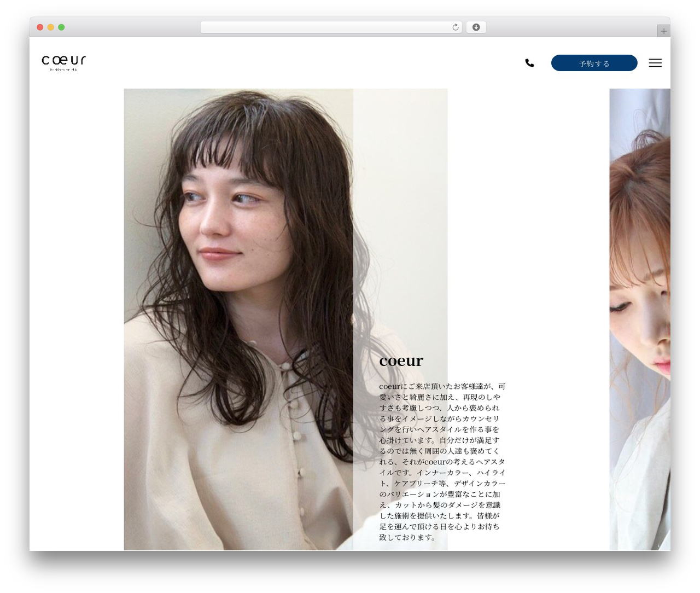Click the coeur heading above the description
700x593 pixels.
point(401,361)
